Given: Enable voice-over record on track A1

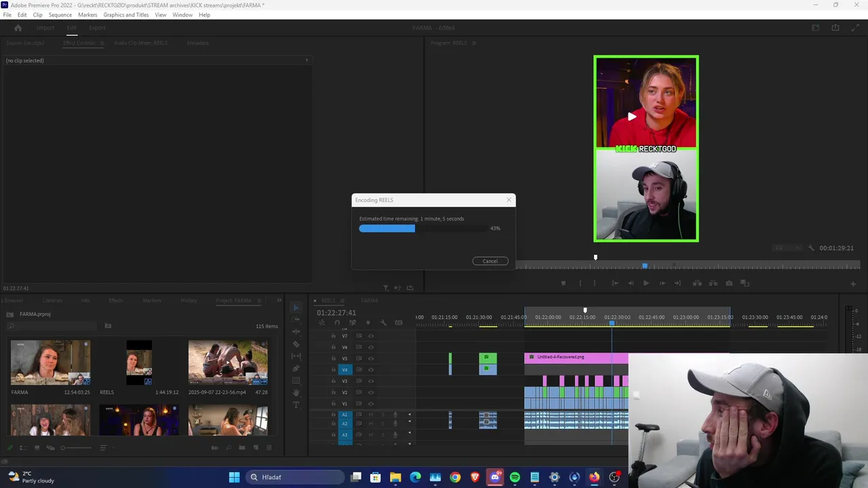Looking at the screenshot, I should point(395,415).
